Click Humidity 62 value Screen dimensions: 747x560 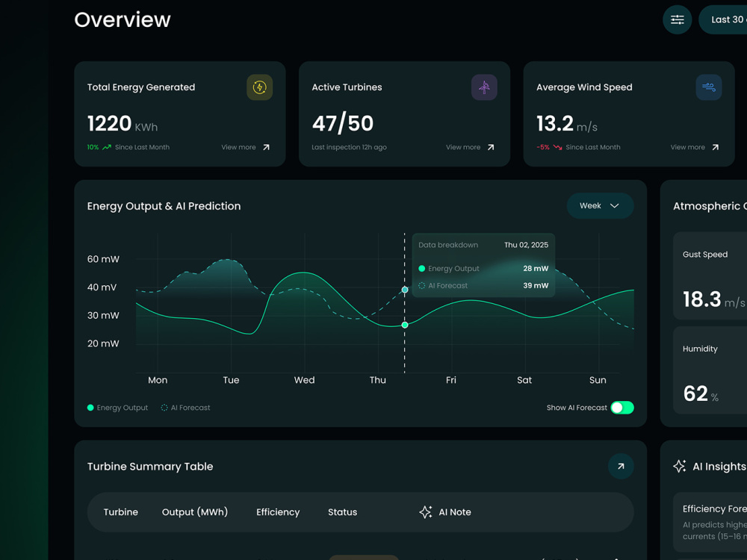[701, 393]
